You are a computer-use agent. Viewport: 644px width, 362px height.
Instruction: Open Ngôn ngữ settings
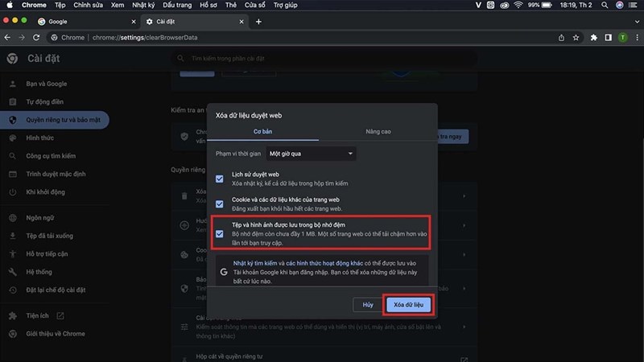coord(39,217)
